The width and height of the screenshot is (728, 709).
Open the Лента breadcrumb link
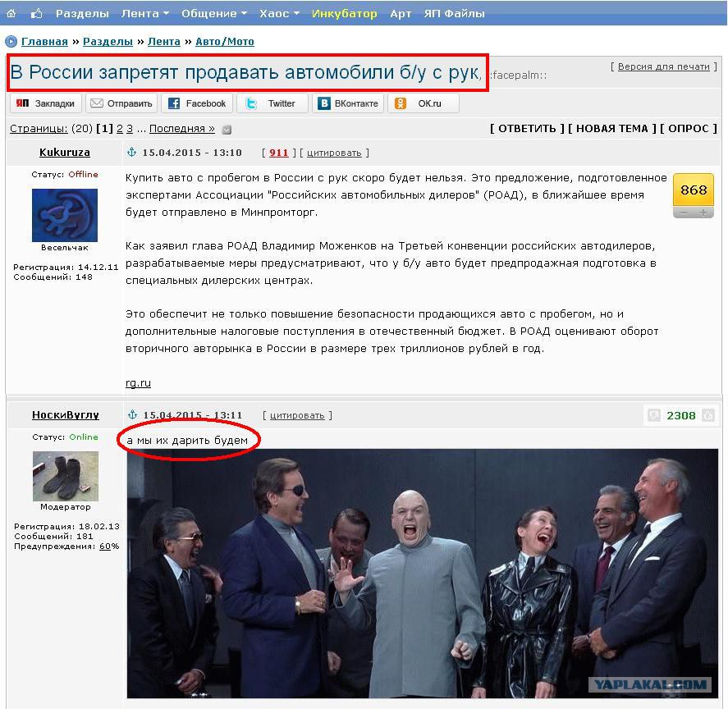164,41
